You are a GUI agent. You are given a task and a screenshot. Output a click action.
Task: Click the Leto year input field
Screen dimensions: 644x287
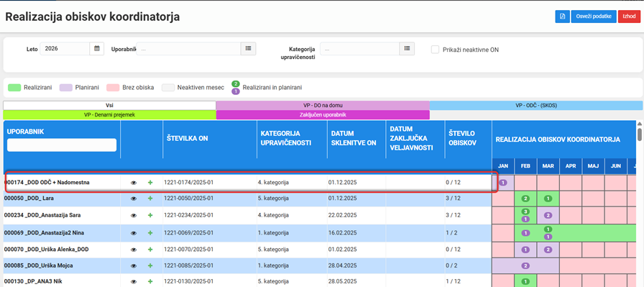(65, 48)
